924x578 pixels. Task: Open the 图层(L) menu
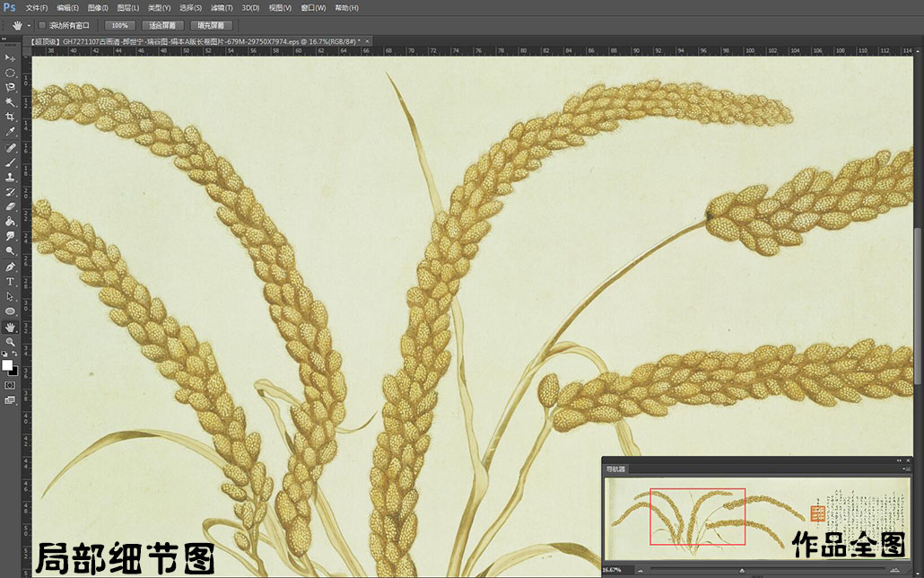click(x=128, y=8)
